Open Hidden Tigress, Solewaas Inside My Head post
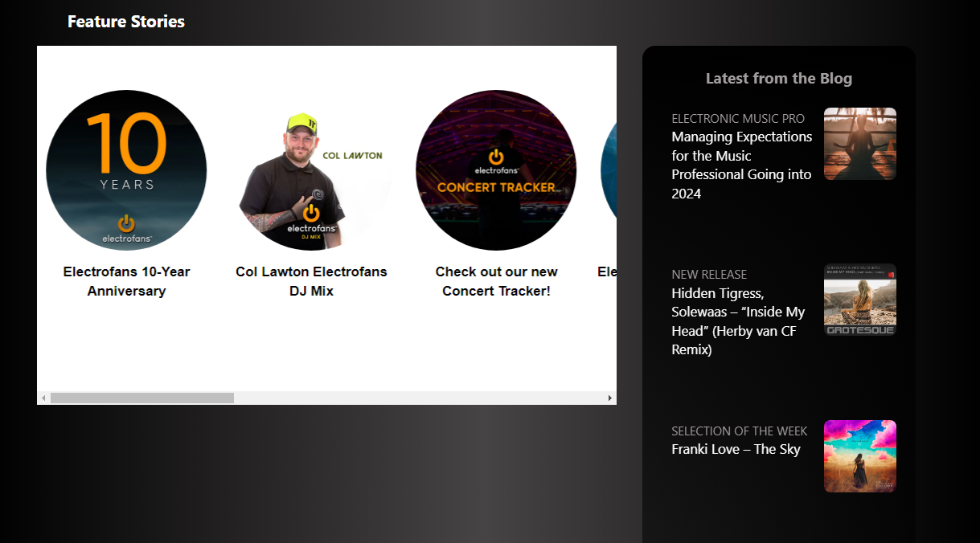The image size is (980, 543). point(738,321)
